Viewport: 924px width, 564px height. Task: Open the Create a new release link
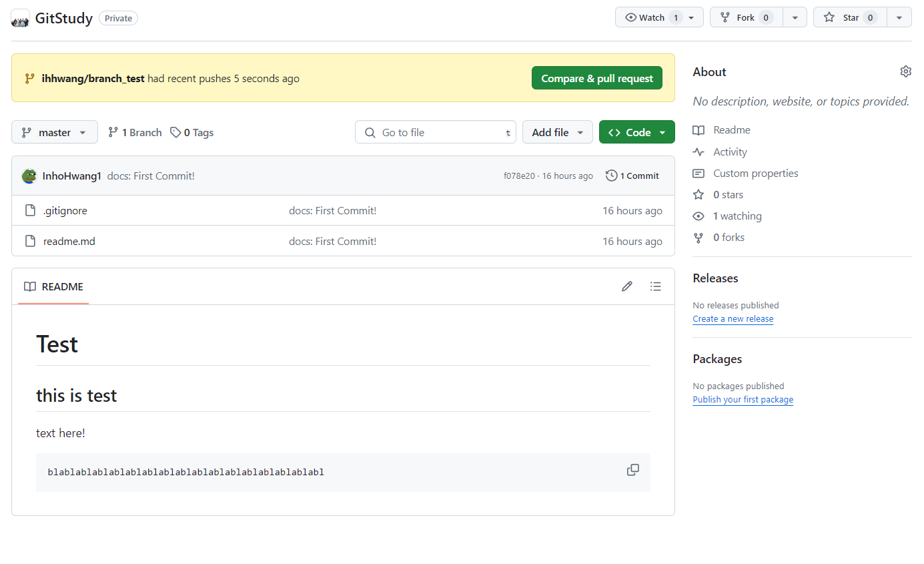pyautogui.click(x=733, y=319)
